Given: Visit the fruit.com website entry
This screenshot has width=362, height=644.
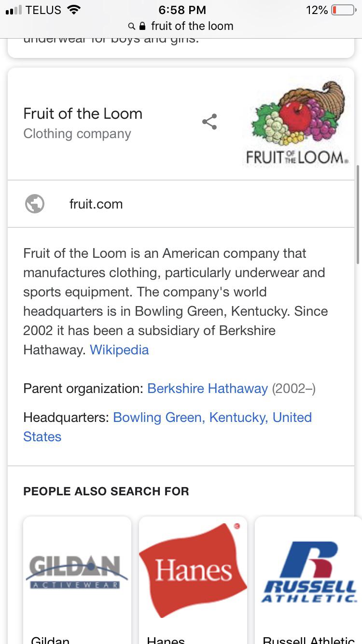Looking at the screenshot, I should (x=96, y=204).
